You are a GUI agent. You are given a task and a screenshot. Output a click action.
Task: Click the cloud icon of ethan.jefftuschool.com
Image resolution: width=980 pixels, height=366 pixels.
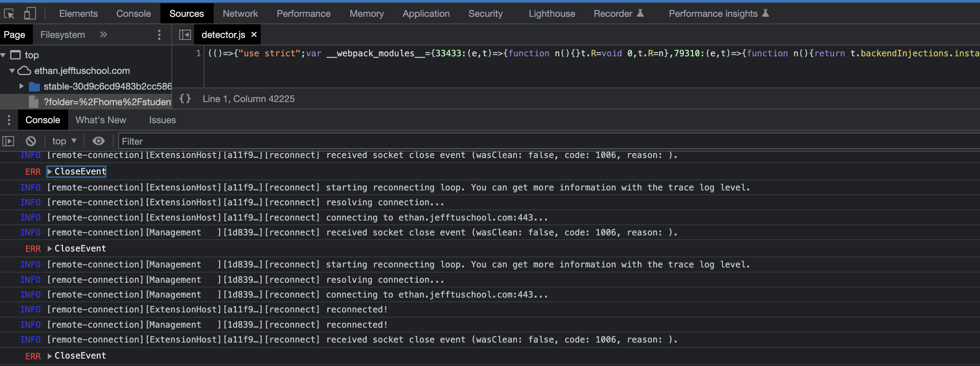coord(24,71)
